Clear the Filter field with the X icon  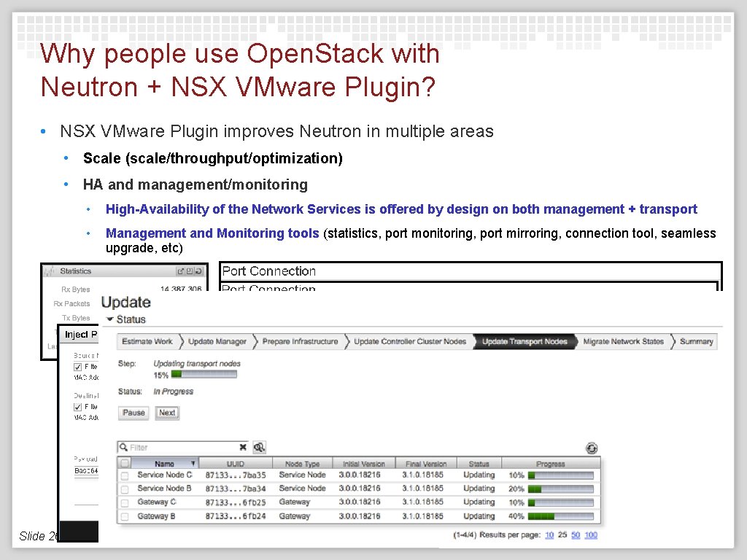pyautogui.click(x=243, y=447)
